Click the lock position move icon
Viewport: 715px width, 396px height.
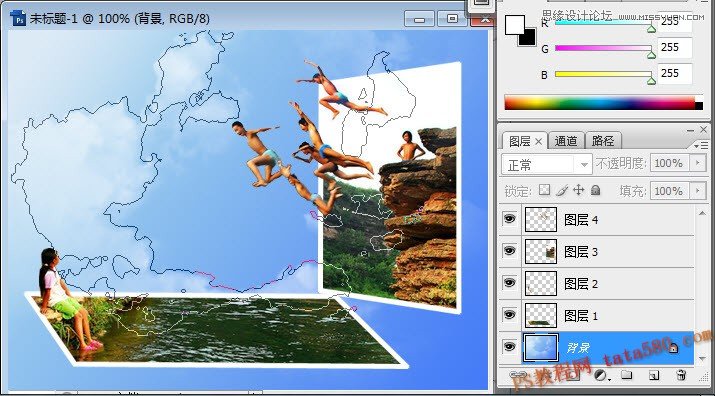point(579,190)
